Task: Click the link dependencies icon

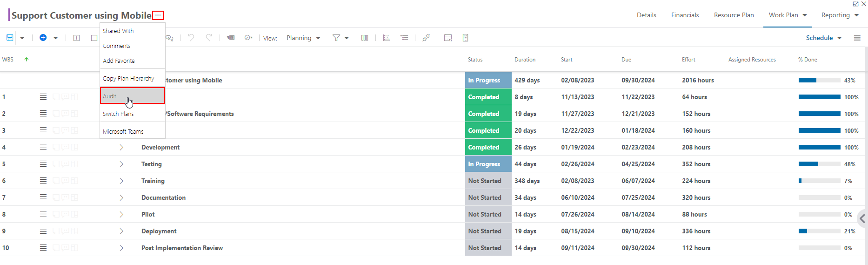Action: (426, 38)
